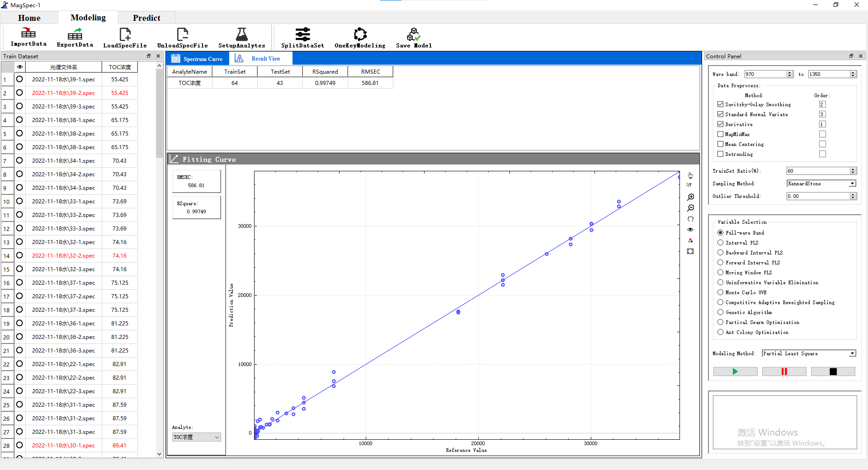Select Particle Swarm Optimization option
The image size is (868, 470).
720,322
